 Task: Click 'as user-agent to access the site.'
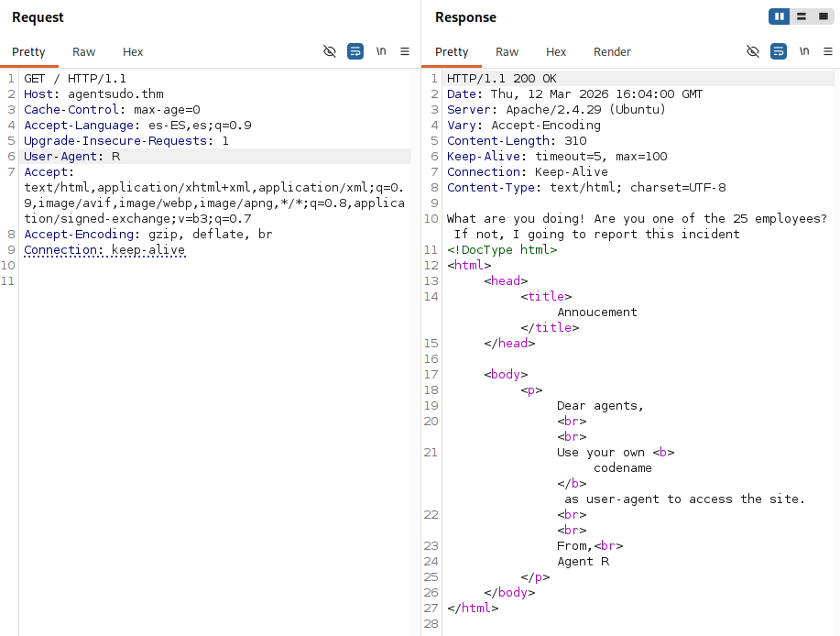point(684,499)
